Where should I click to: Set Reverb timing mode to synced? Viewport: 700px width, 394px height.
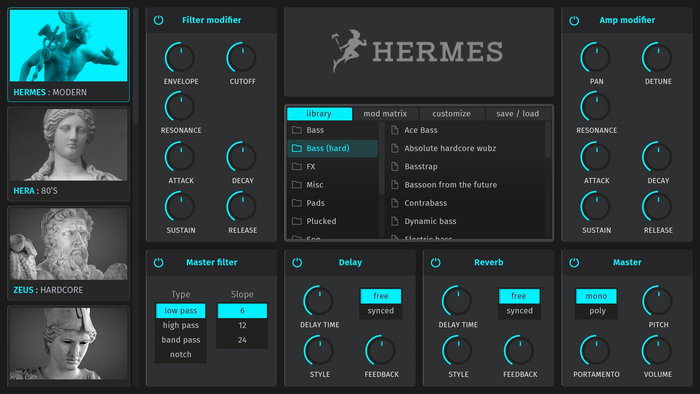click(x=519, y=311)
